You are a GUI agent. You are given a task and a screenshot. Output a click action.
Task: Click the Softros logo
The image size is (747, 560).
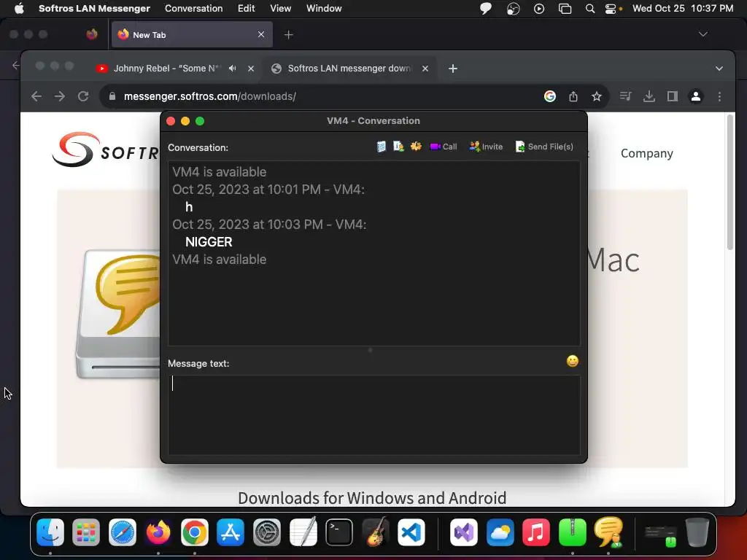coord(105,150)
